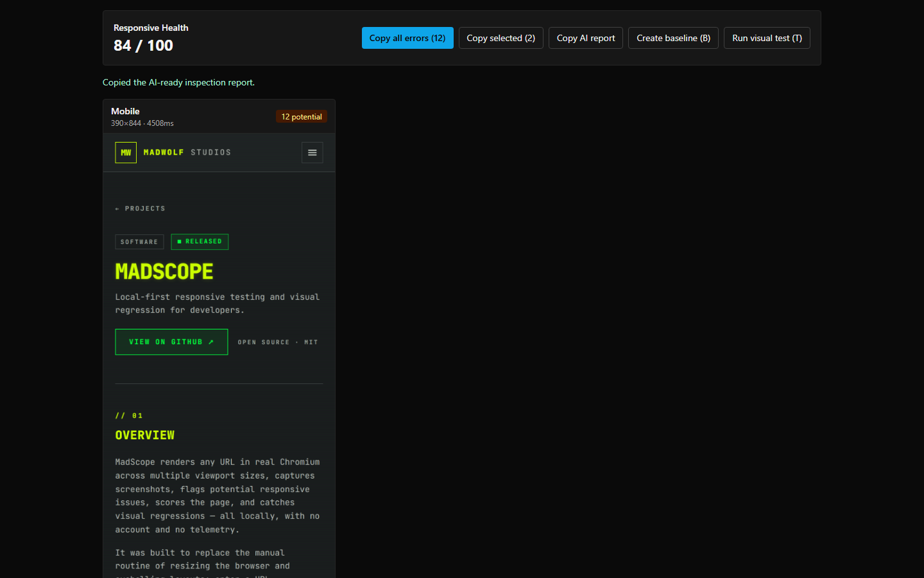Select the Released status tag
Image resolution: width=924 pixels, height=578 pixels.
(x=200, y=241)
